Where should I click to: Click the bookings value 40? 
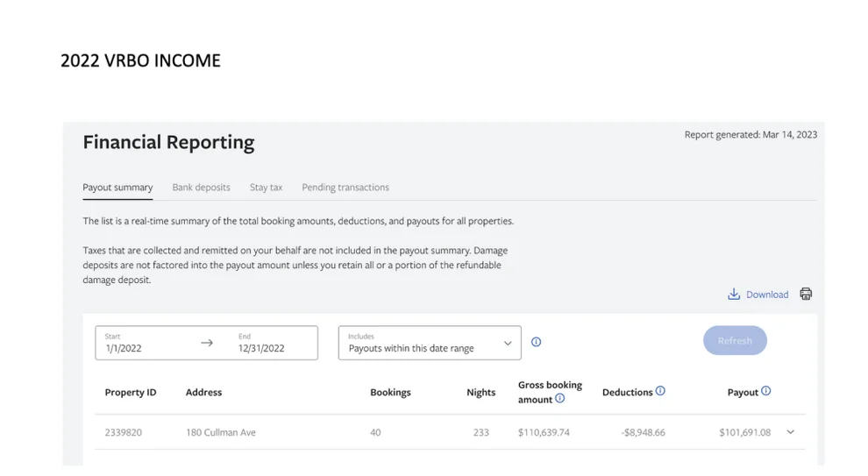pyautogui.click(x=375, y=432)
